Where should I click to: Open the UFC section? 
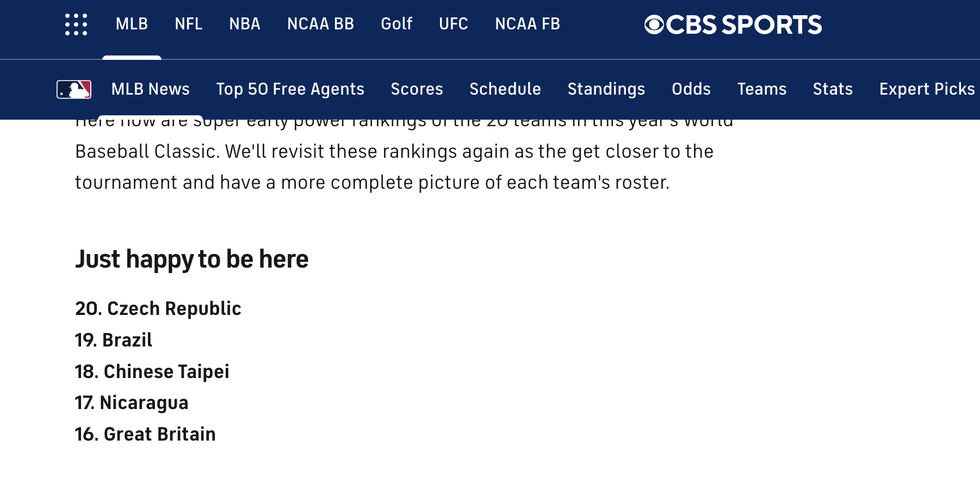454,24
